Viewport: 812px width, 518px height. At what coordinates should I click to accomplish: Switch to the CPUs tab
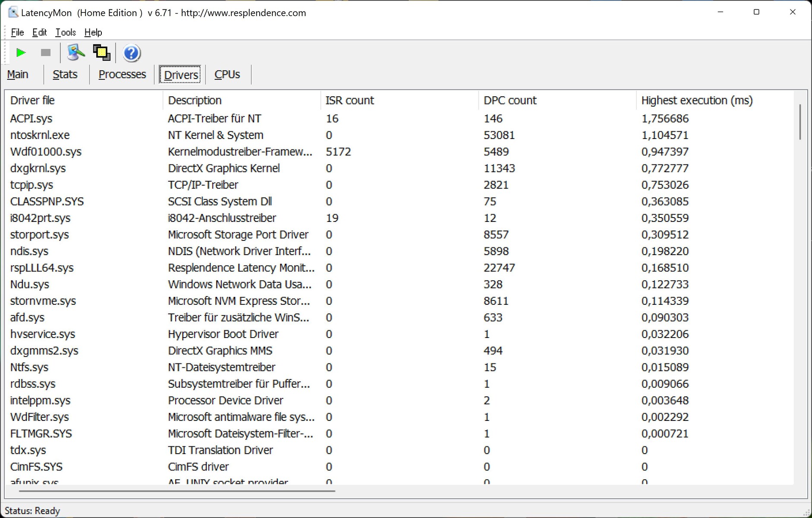point(227,75)
